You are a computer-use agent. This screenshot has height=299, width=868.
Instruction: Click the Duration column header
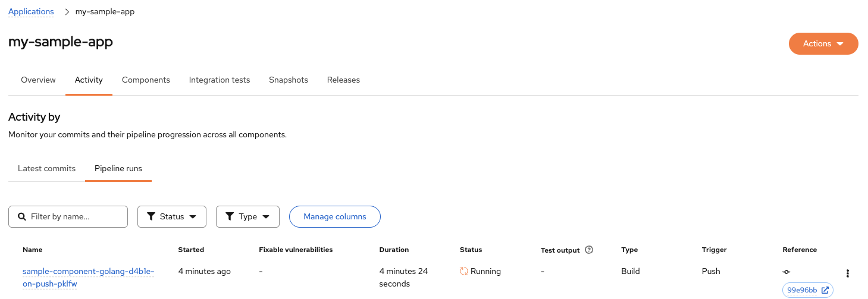coord(394,250)
